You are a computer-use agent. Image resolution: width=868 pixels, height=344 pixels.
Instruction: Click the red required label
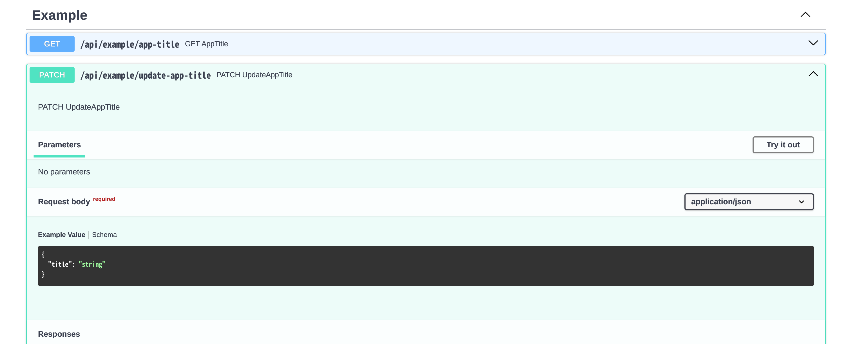(104, 199)
